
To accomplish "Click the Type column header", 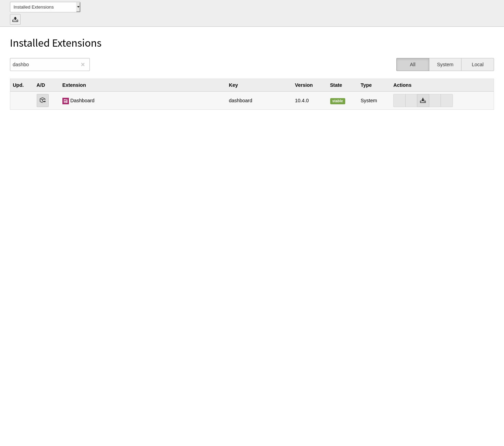I will click(366, 85).
